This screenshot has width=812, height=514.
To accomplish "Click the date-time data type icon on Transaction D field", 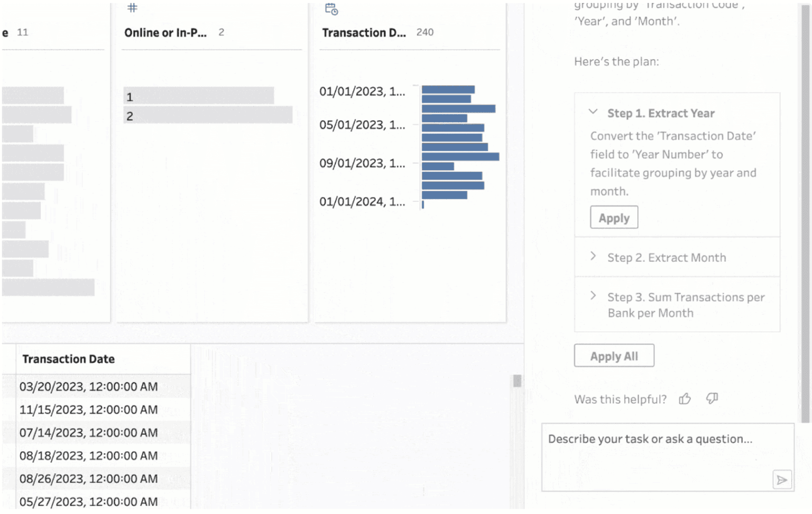I will (x=330, y=9).
